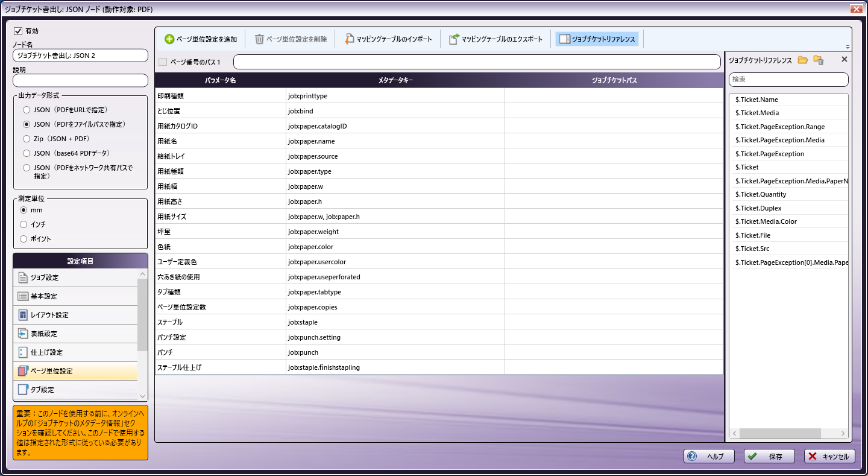
Task: Open folder icon in ジョブチケットリファレンス panel
Action: [802, 60]
